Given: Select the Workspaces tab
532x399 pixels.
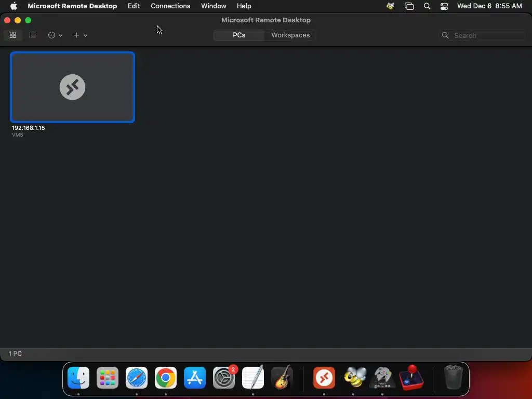Looking at the screenshot, I should pyautogui.click(x=290, y=35).
